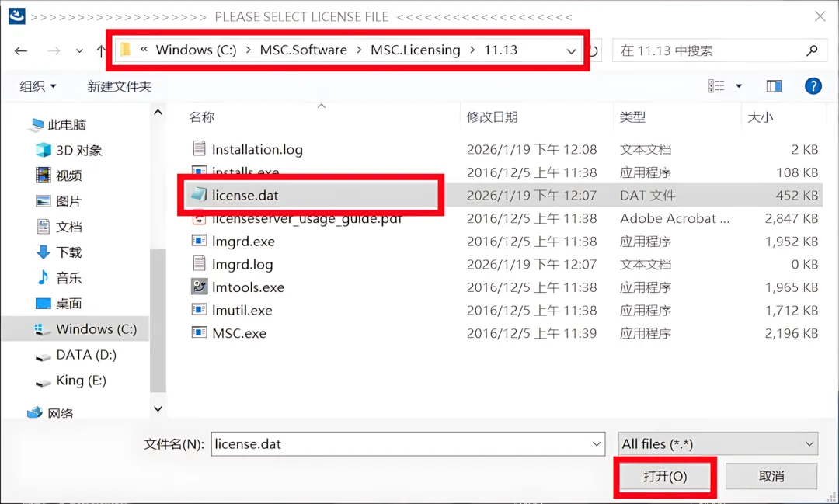The width and height of the screenshot is (839, 504).
Task: Expand file name dropdown arrow
Action: pos(596,444)
